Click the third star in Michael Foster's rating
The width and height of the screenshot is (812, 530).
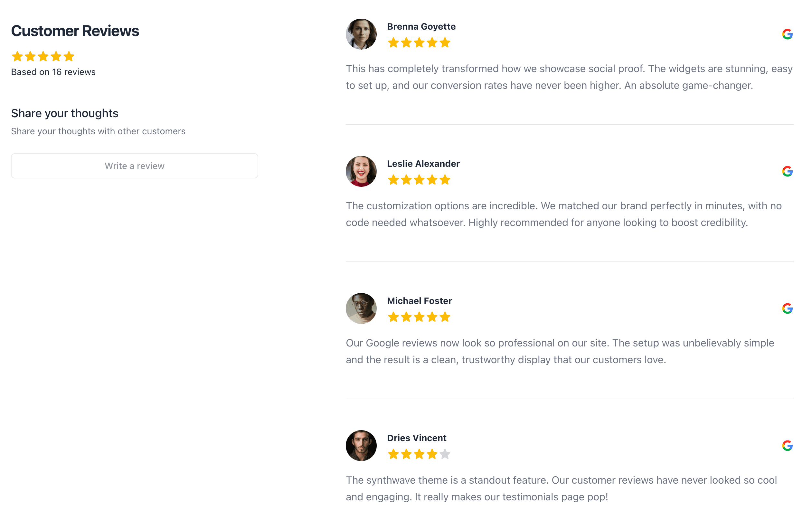point(419,317)
